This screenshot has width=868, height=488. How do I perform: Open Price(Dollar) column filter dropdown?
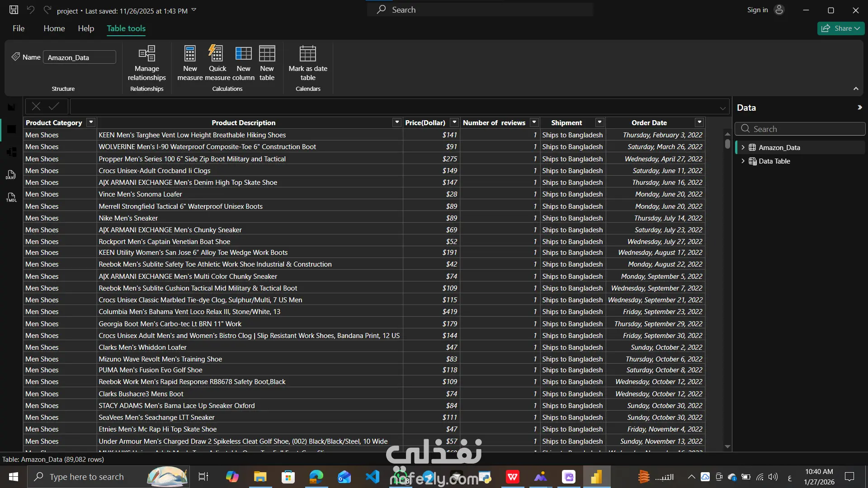pos(454,122)
